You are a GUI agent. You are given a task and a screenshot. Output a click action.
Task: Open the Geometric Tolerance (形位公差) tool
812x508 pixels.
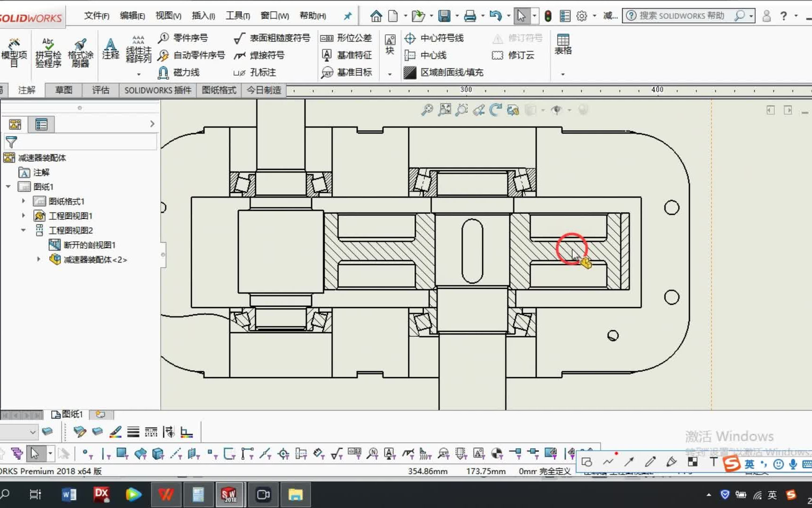click(x=346, y=38)
